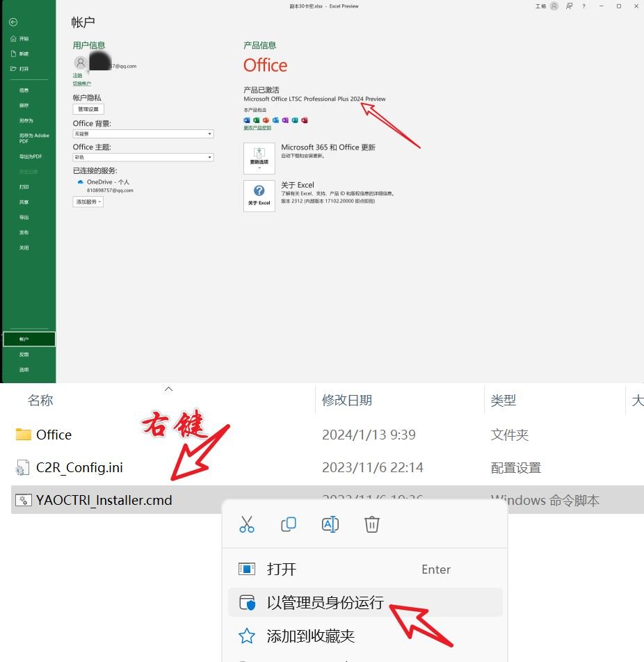Viewport: 644px width, 662px height.
Task: Select the highlighted 帐户 (Account) sidebar item
Action: (x=29, y=339)
